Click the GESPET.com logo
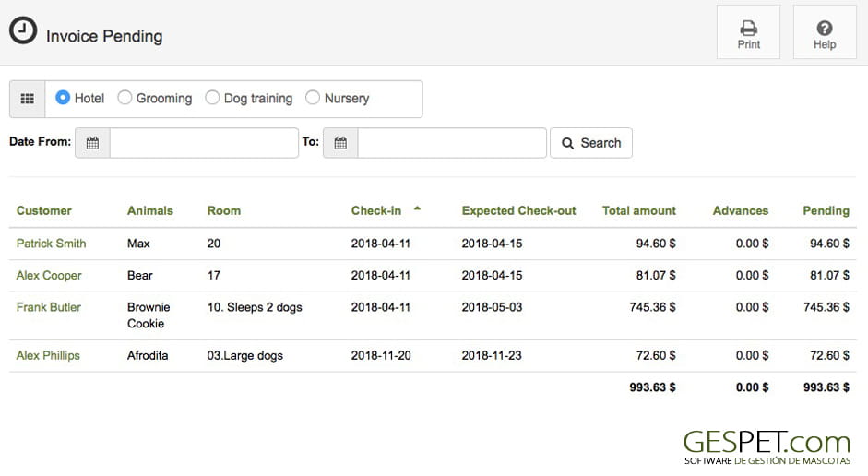 [767, 447]
